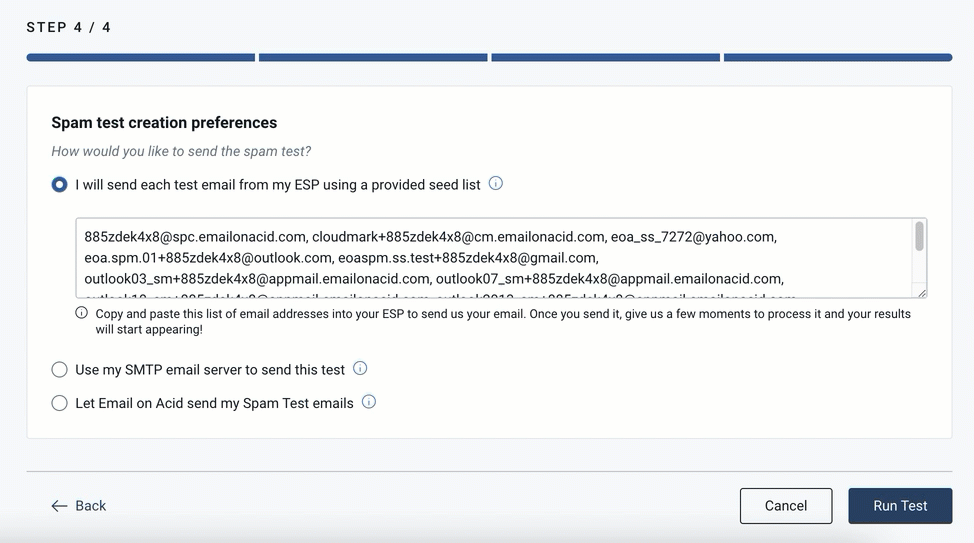Viewport: 974px width, 543px height.
Task: Click the fourth progress bar segment
Action: (x=838, y=58)
